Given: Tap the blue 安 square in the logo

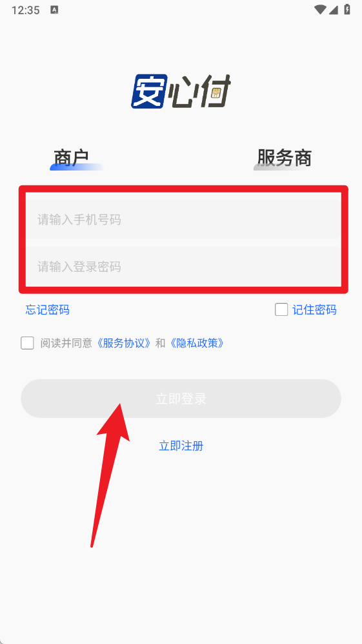Looking at the screenshot, I should click(x=150, y=91).
